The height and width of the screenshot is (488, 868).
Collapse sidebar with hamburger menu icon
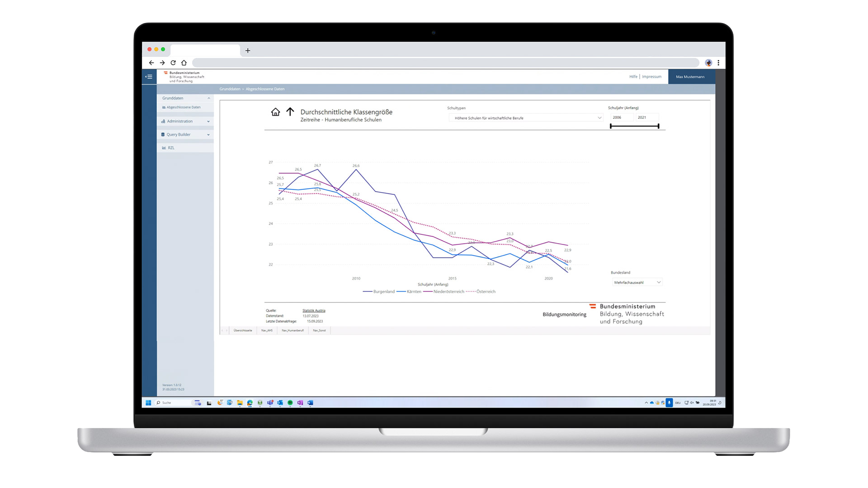coord(149,77)
